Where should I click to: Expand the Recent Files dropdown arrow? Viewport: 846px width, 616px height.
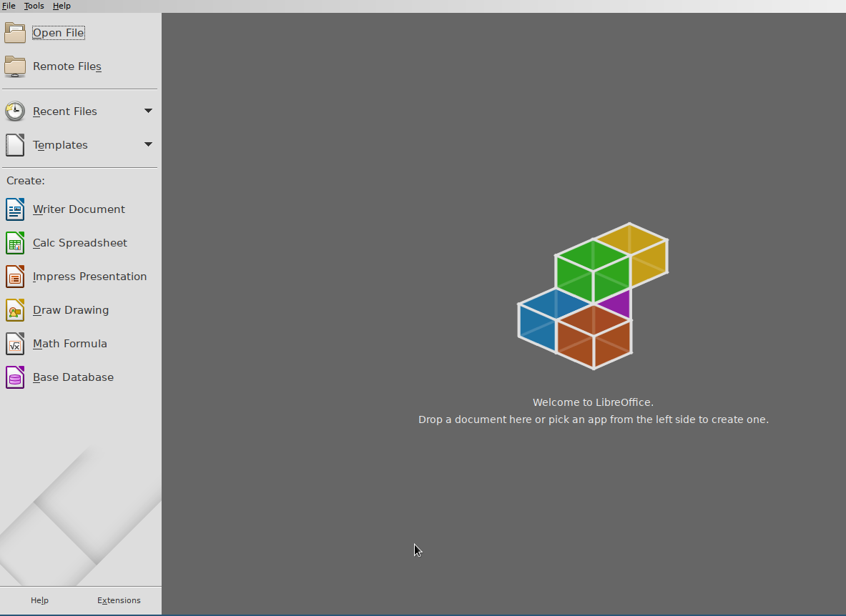click(148, 111)
